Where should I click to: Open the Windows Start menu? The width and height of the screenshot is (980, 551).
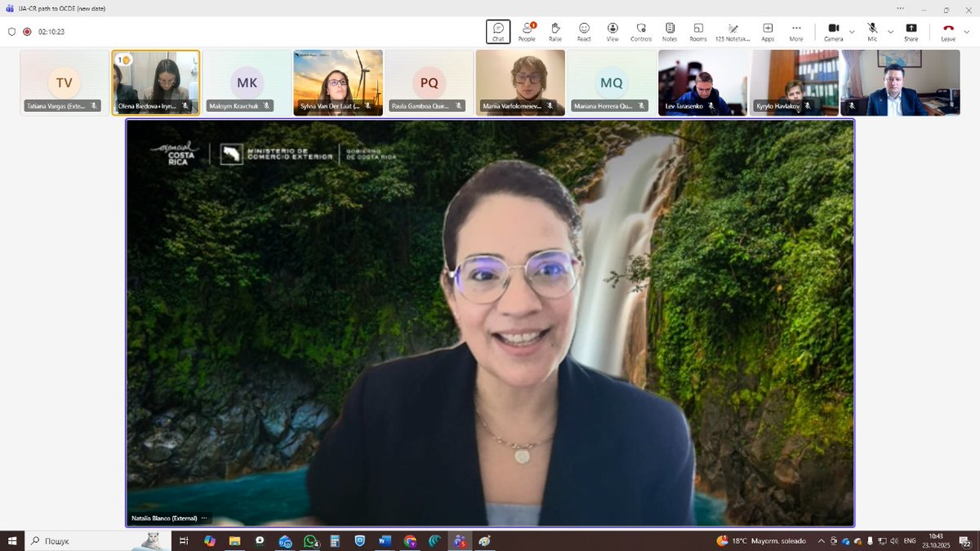[x=11, y=540]
